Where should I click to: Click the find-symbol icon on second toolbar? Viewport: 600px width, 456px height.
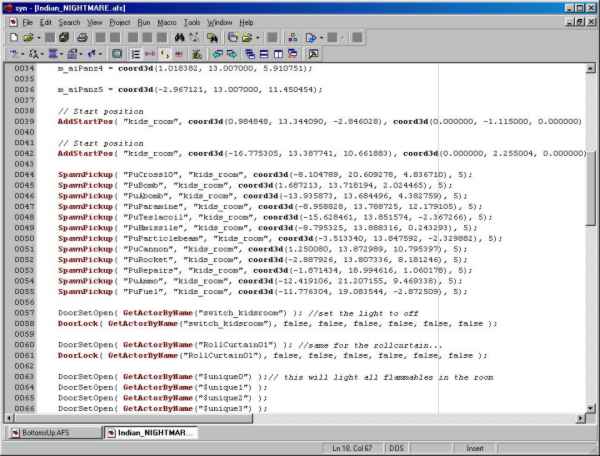click(x=34, y=54)
